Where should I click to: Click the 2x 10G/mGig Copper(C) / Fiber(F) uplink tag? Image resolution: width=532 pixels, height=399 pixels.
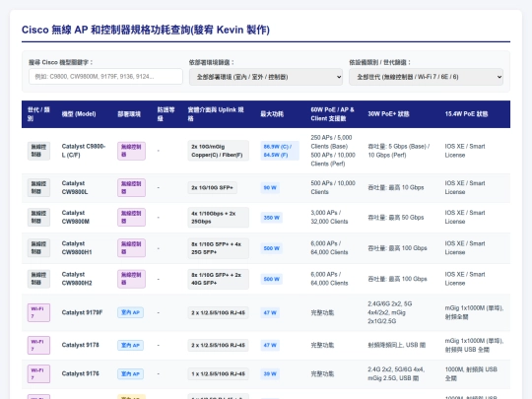coord(218,151)
